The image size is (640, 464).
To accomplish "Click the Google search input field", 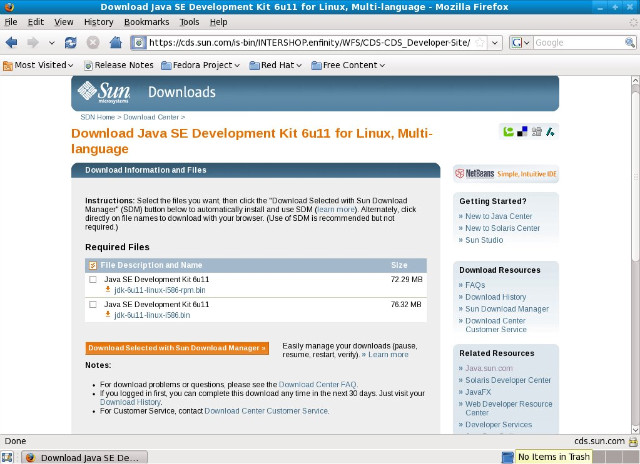I will [x=579, y=42].
